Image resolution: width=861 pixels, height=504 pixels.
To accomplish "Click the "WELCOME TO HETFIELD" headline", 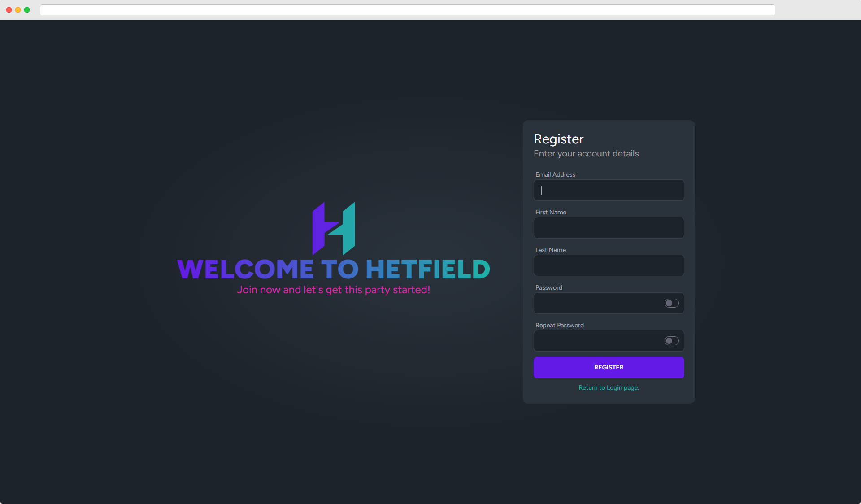I will click(x=334, y=269).
